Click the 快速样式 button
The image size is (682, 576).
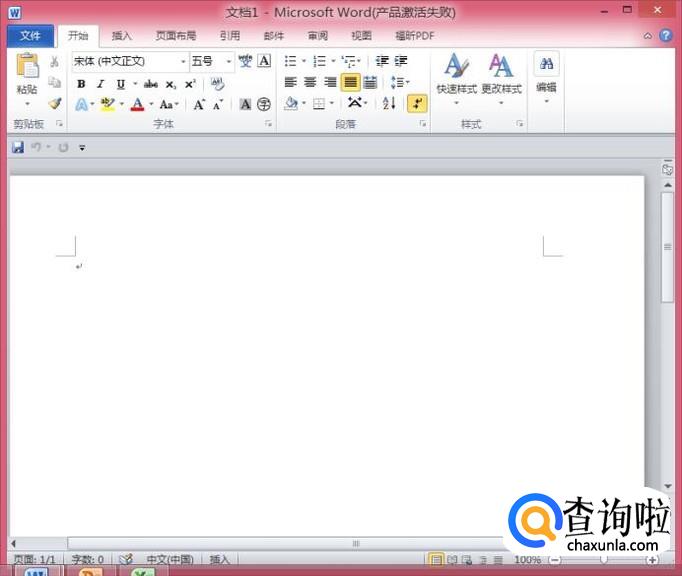(x=456, y=80)
